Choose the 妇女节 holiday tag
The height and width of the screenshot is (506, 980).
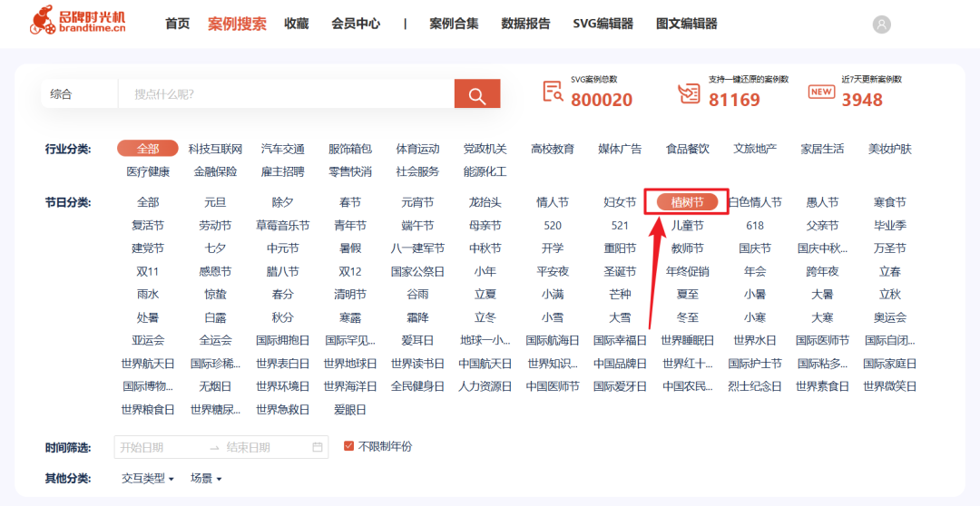tap(620, 202)
